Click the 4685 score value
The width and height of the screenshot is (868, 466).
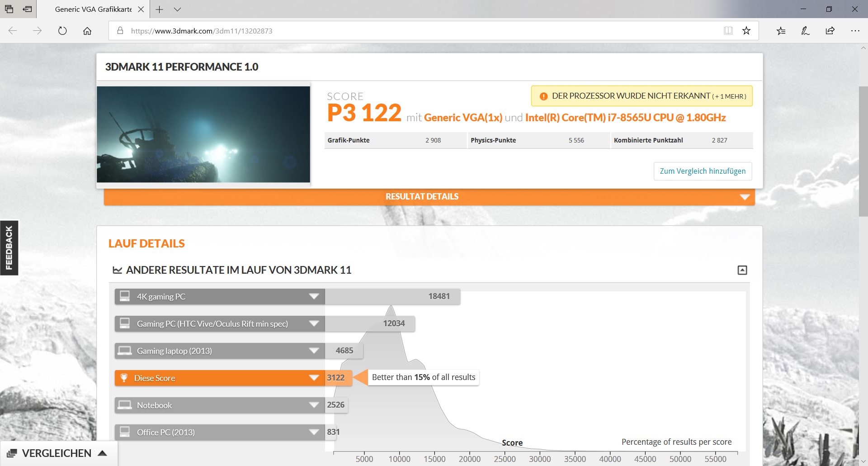344,351
